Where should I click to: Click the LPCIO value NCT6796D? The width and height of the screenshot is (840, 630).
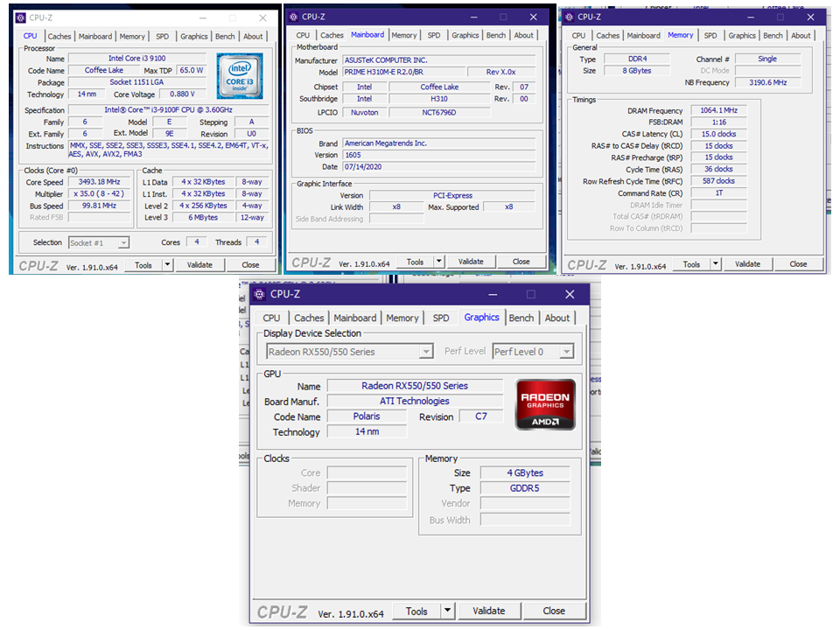pyautogui.click(x=439, y=113)
